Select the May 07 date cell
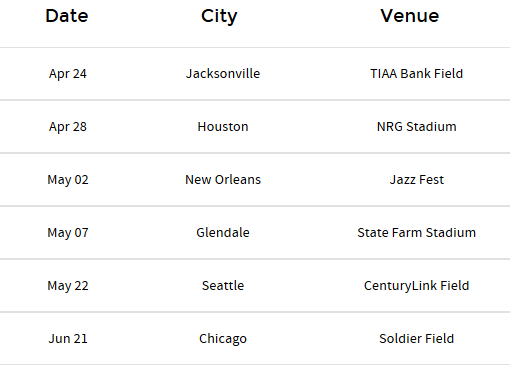510x367 pixels. pyautogui.click(x=68, y=233)
